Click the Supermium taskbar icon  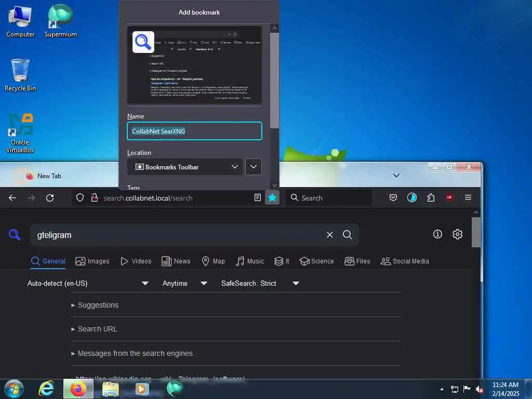(x=175, y=389)
